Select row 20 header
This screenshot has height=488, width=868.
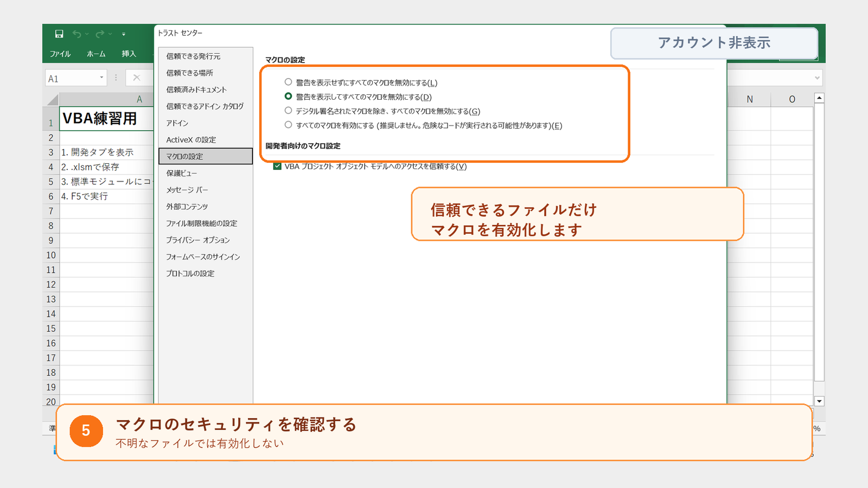click(x=51, y=401)
